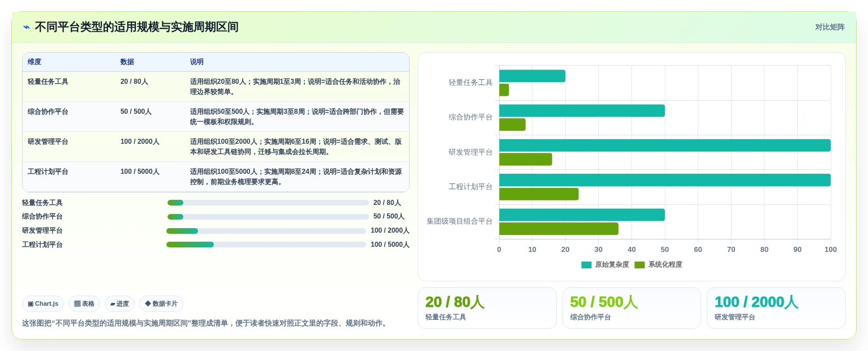The image size is (868, 351).
Task: Toggle the 原始复杂度 legend swatch
Action: (x=586, y=265)
